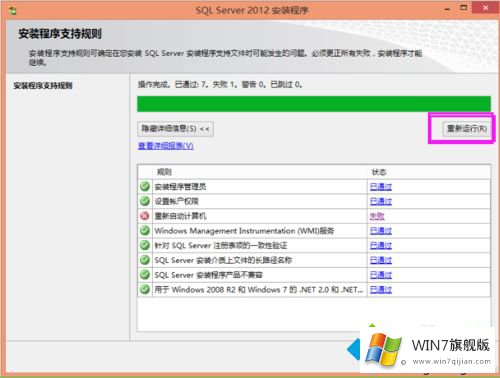Click the green check icon for 设置帐户权限
The height and width of the screenshot is (378, 500).
145,201
